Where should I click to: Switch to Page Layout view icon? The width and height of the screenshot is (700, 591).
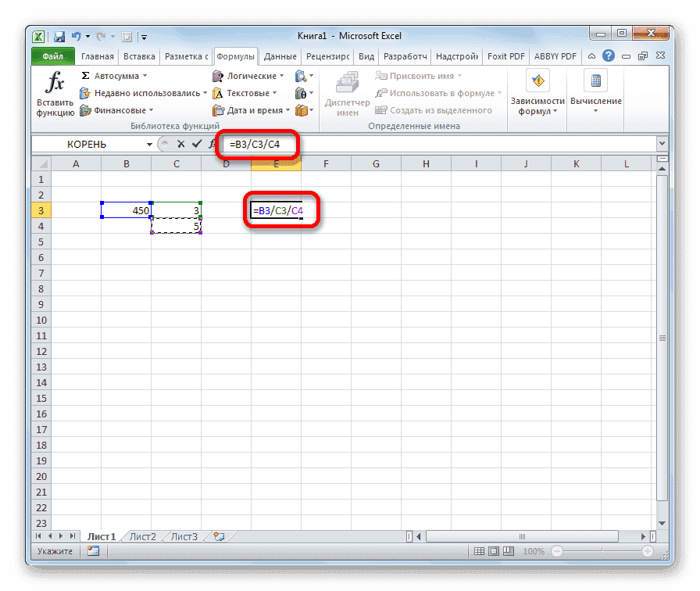point(492,550)
